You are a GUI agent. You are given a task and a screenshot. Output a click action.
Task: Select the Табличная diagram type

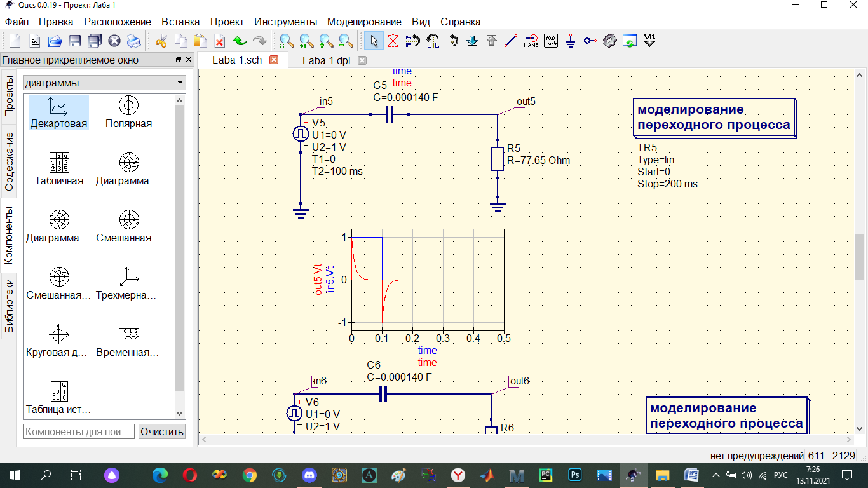click(59, 169)
